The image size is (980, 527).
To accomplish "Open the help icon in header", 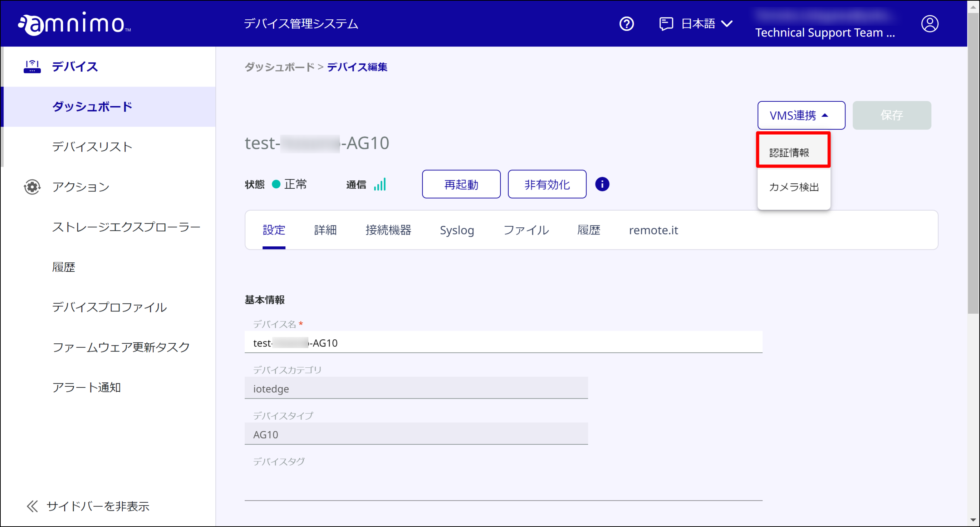I will (627, 24).
